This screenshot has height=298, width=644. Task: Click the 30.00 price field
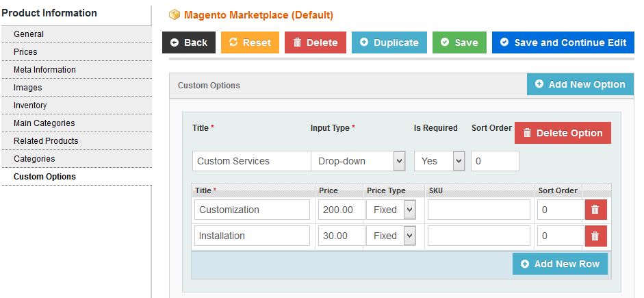342,236
